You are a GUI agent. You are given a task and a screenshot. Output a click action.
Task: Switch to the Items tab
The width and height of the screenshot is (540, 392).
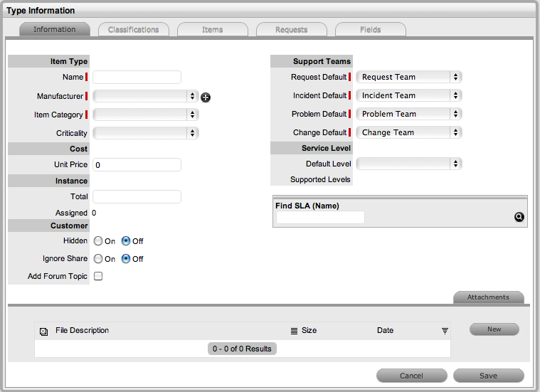point(213,30)
